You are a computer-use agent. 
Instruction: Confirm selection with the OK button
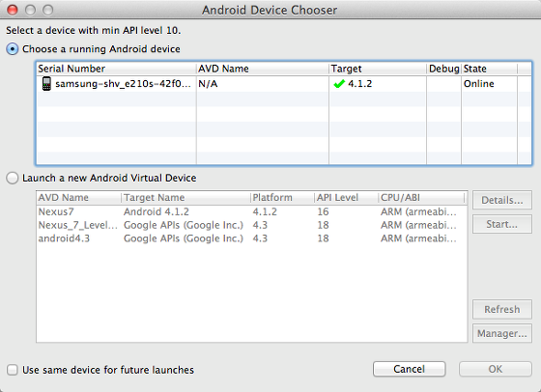(x=495, y=369)
